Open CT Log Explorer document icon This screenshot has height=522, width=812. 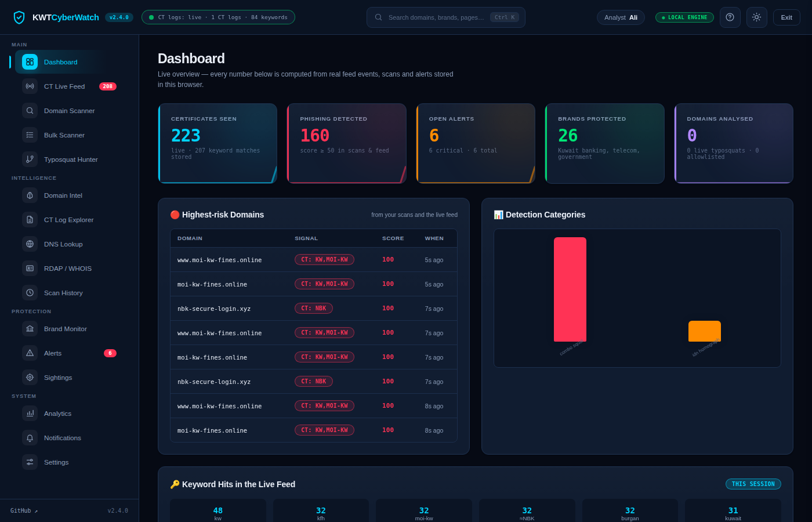pos(30,220)
